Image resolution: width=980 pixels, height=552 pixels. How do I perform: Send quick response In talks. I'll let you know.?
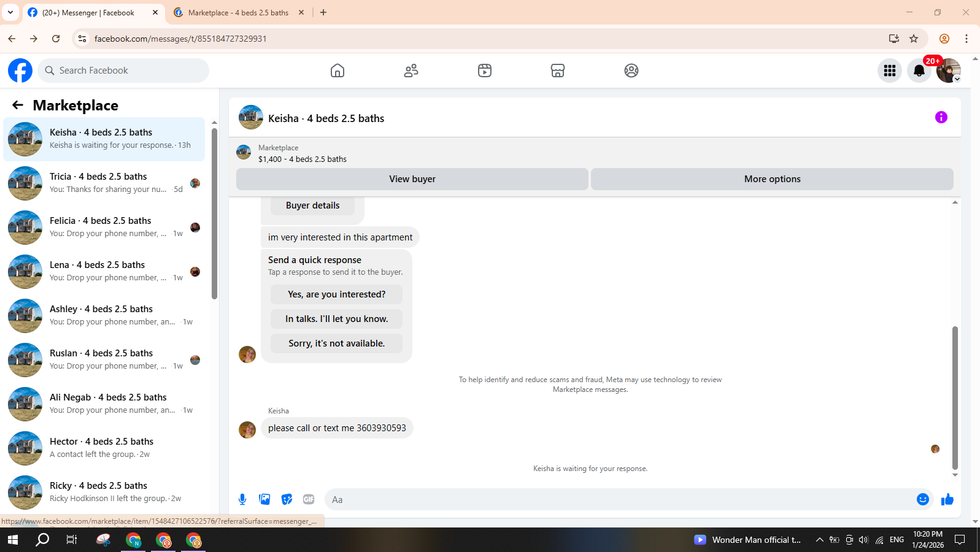click(336, 319)
